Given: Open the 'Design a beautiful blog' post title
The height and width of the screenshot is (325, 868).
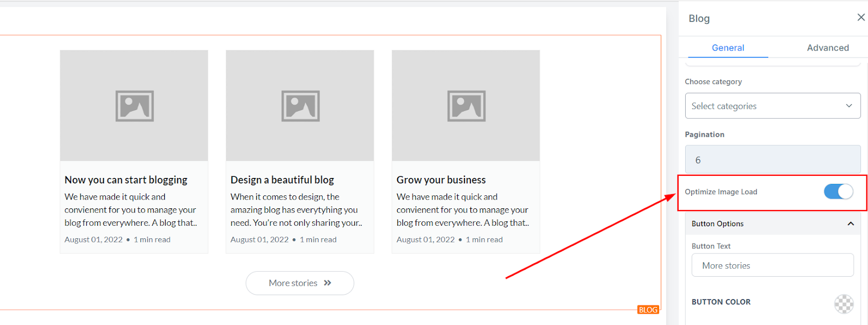Looking at the screenshot, I should (282, 180).
